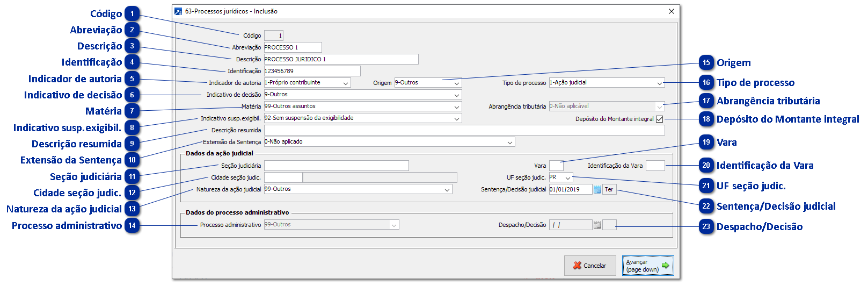868x285 pixels.
Task: Click the 'Dados do processo administrativo' group title
Action: (x=237, y=212)
